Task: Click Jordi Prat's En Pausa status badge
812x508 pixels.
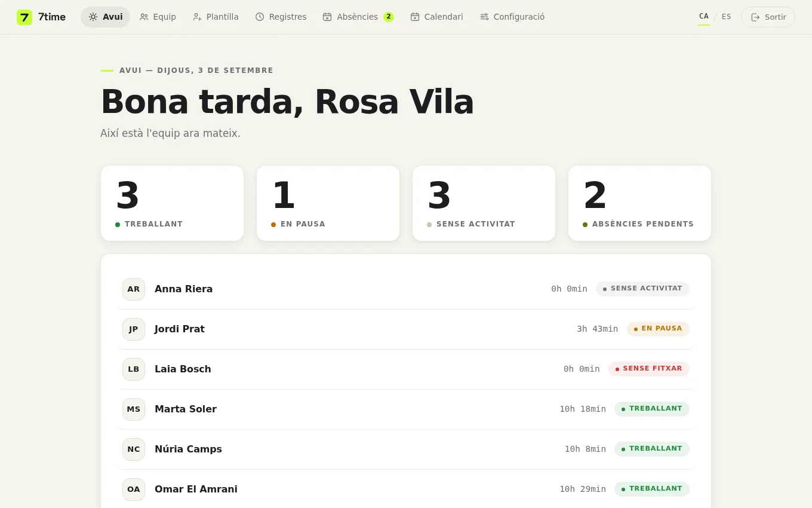Action: [658, 329]
